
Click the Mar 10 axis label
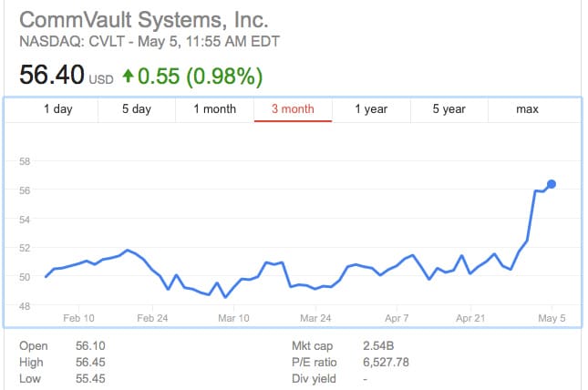click(x=233, y=318)
